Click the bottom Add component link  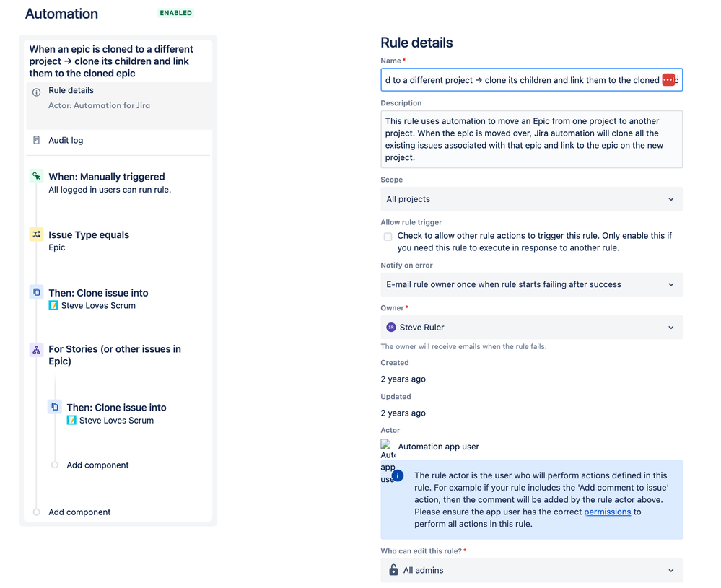tap(79, 512)
